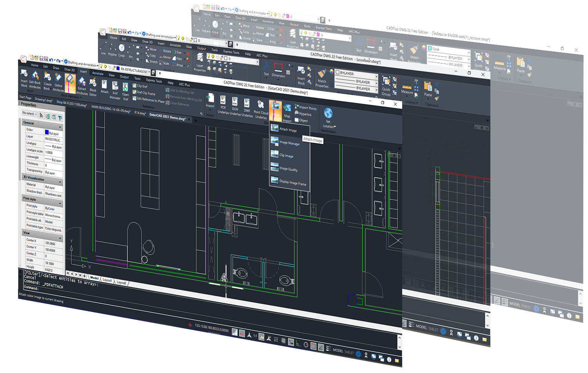
Task: Launch the Block Editor
Action: coord(93,87)
